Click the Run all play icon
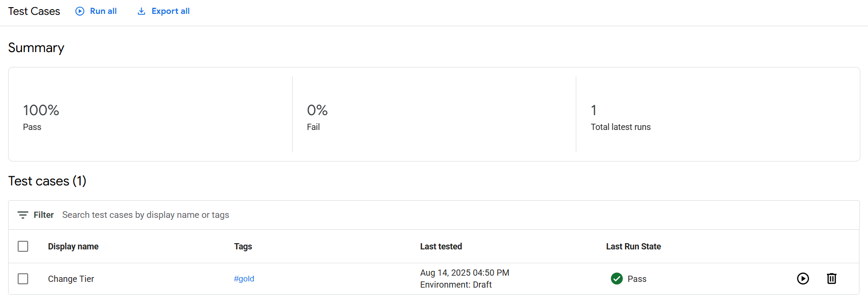The width and height of the screenshot is (868, 301). point(80,11)
